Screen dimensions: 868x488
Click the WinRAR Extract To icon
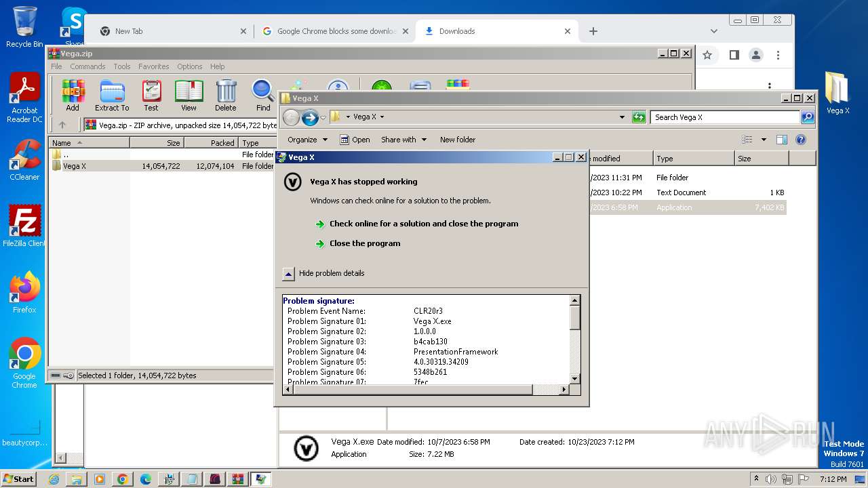coord(112,95)
